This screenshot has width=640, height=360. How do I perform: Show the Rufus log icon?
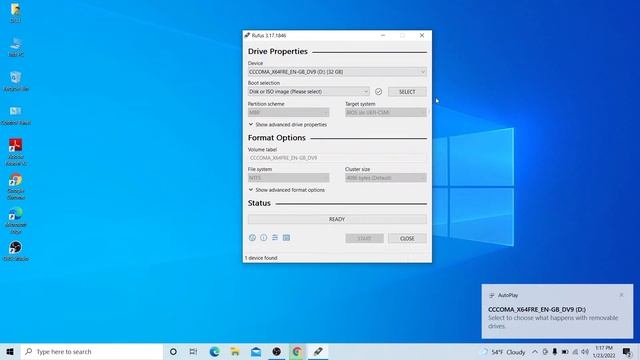tap(287, 238)
